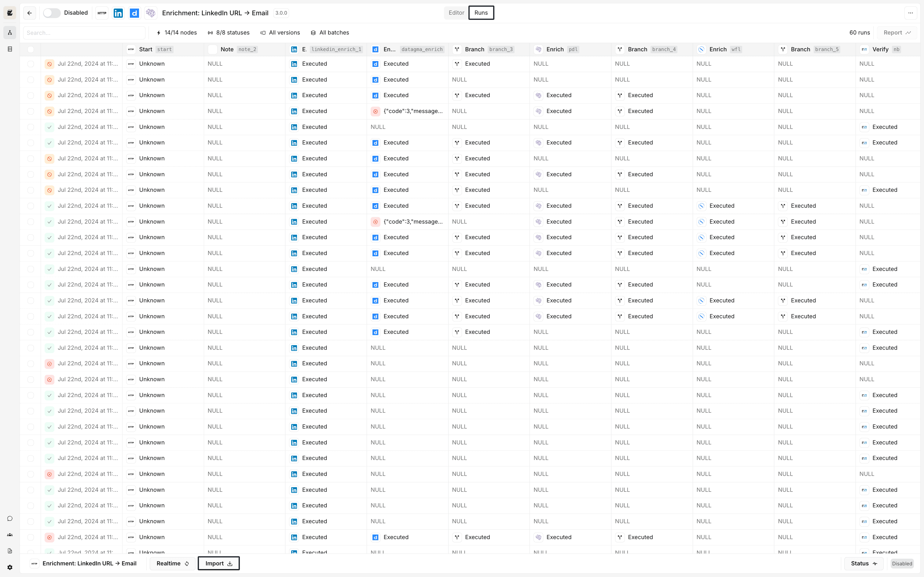Click the Note note_2 column header
The height and width of the screenshot is (577, 924).
click(244, 49)
